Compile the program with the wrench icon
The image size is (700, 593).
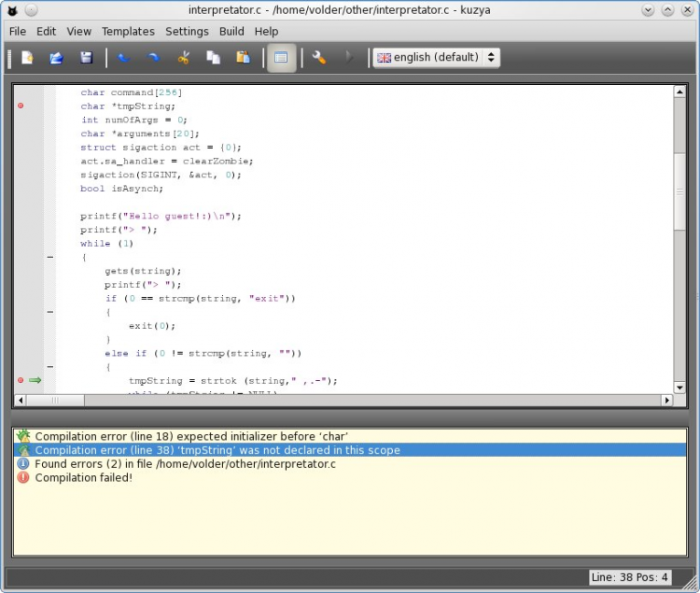click(319, 58)
